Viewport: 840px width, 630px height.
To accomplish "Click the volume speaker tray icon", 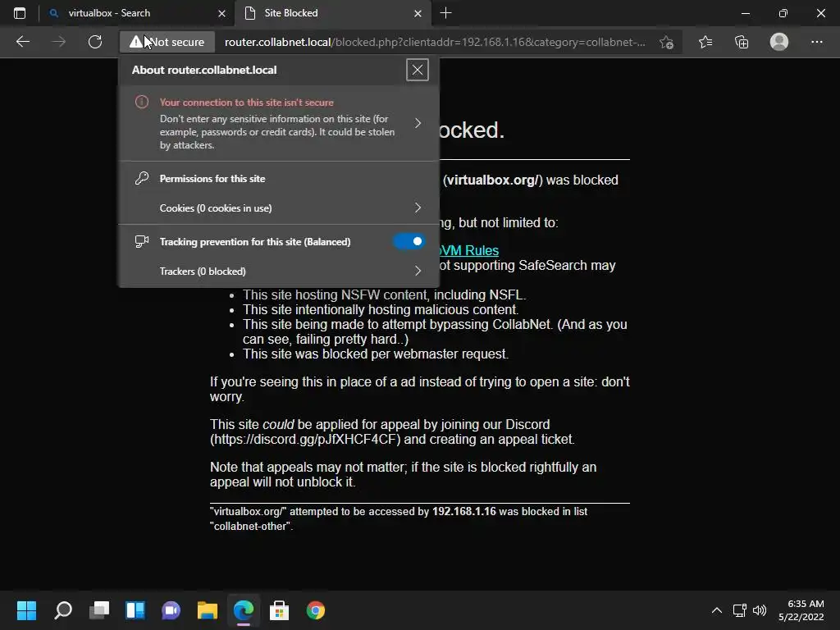I will (760, 610).
